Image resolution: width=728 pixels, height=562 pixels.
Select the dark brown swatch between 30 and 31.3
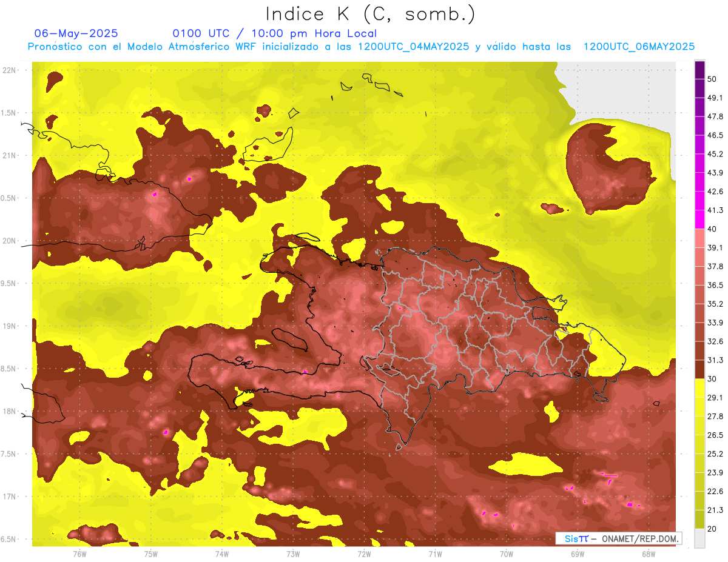(699, 369)
